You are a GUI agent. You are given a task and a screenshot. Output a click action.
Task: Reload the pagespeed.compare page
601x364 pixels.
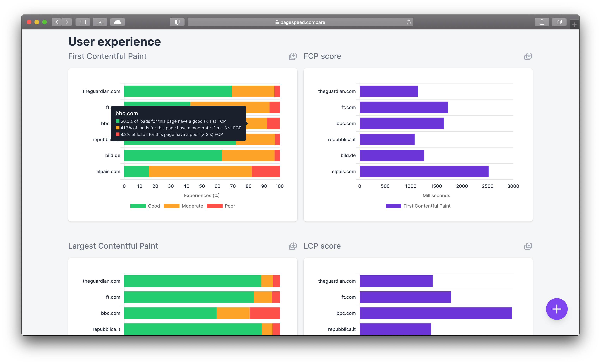point(409,22)
